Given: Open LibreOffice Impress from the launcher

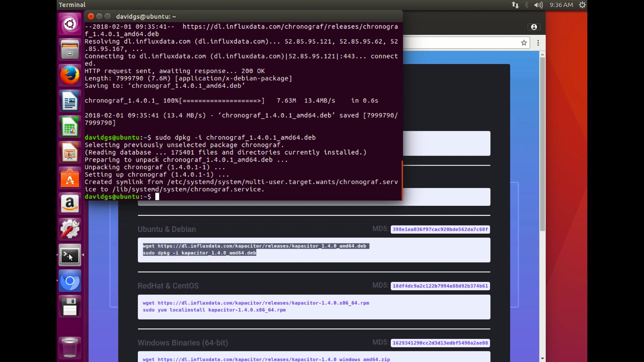Looking at the screenshot, I should pos(70,152).
